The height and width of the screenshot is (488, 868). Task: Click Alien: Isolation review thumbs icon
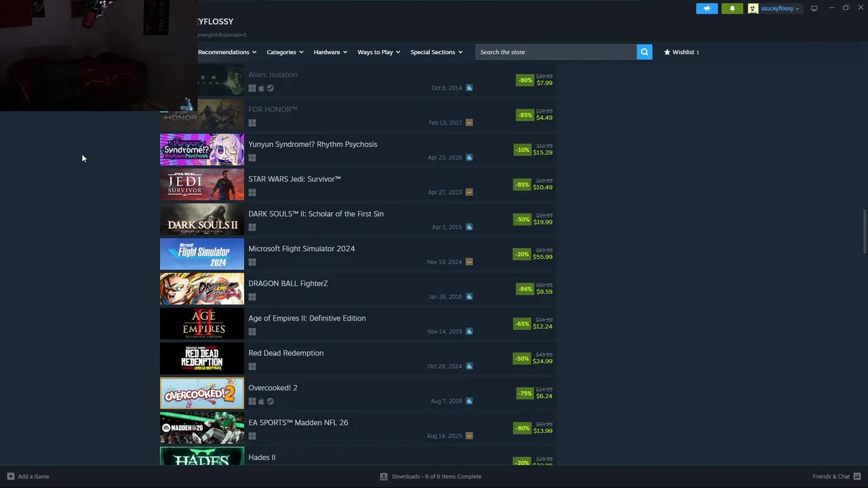469,87
